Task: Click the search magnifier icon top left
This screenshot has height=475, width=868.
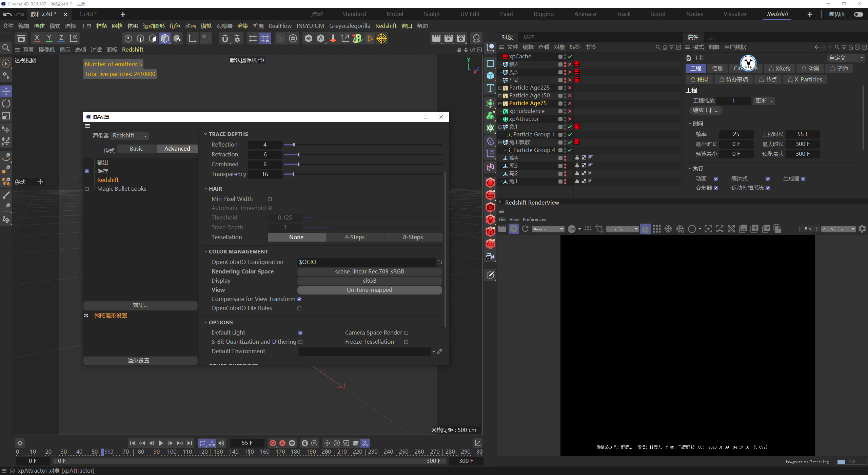Action: pyautogui.click(x=6, y=48)
